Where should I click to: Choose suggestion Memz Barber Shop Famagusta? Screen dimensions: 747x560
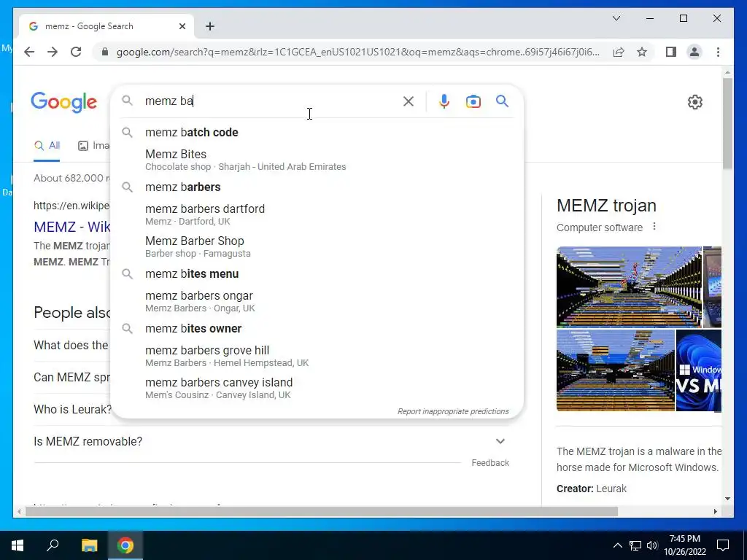[x=317, y=246]
